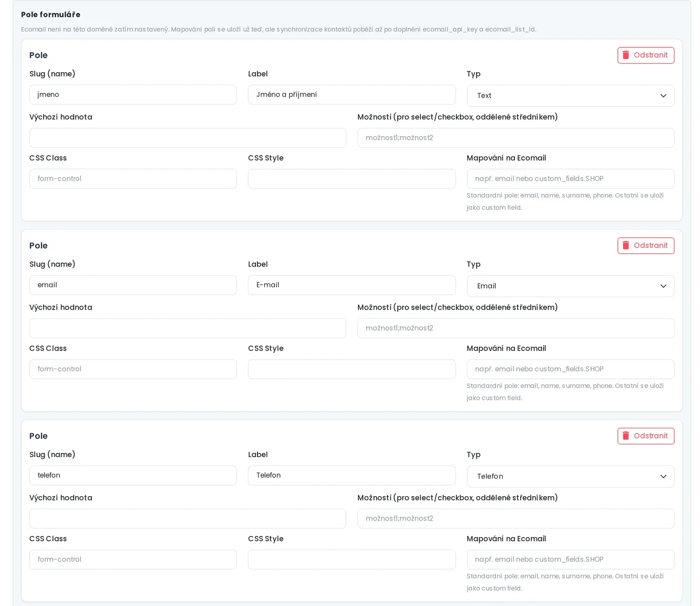Click CSS Class input in email field
700x606 pixels.
(133, 369)
